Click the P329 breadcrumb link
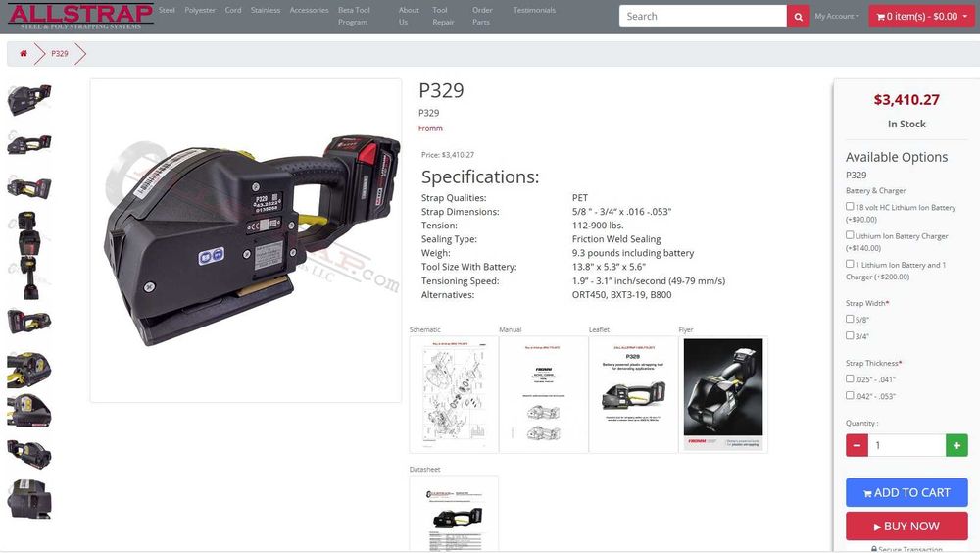This screenshot has width=980, height=553. coord(60,53)
